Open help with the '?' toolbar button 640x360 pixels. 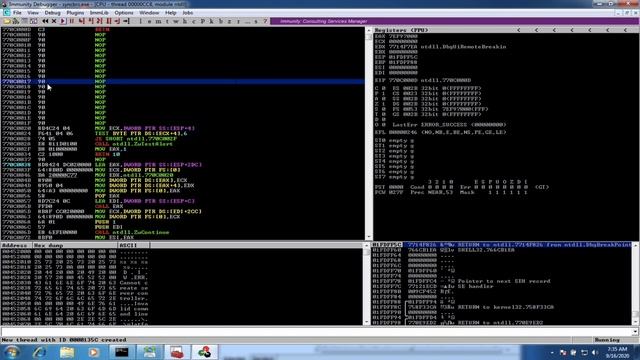click(265, 21)
